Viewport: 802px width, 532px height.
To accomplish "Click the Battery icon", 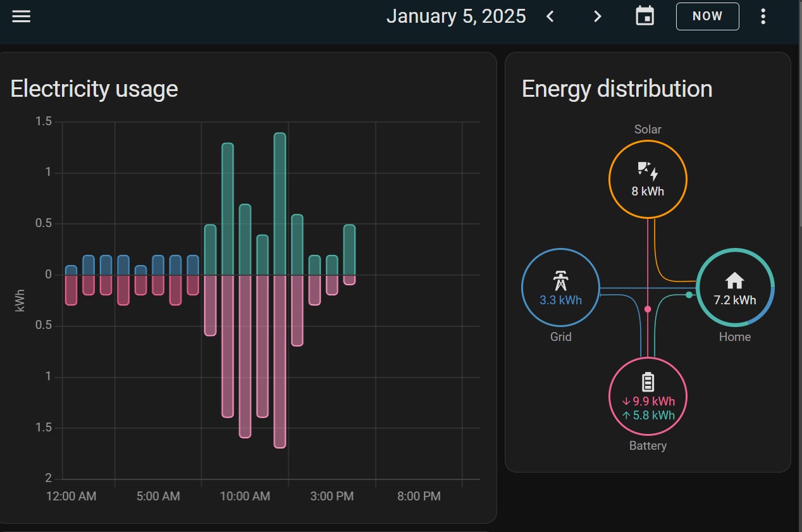I will (x=648, y=382).
